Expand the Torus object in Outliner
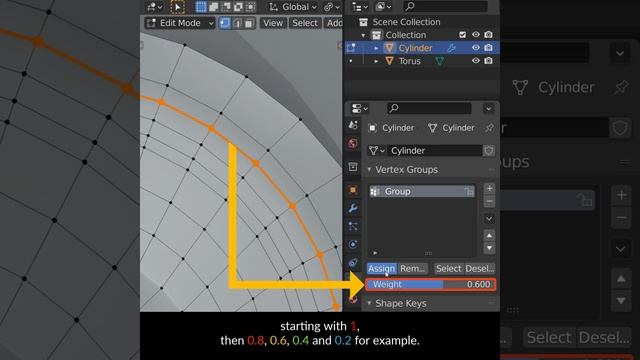 376,61
